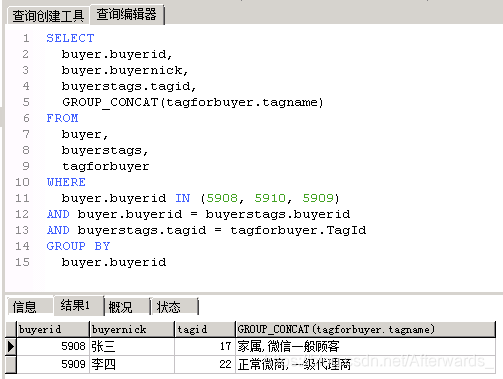Image resolution: width=503 pixels, height=379 pixels.
Task: Click the WHERE keyword on line 10
Action: 66,182
